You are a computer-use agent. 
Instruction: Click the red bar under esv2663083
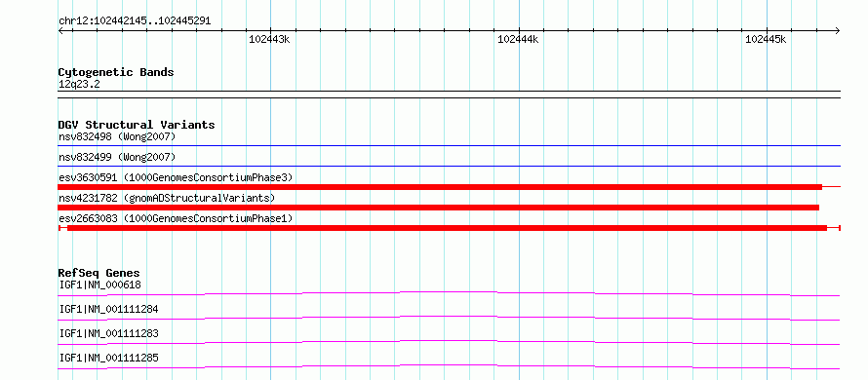(x=447, y=228)
